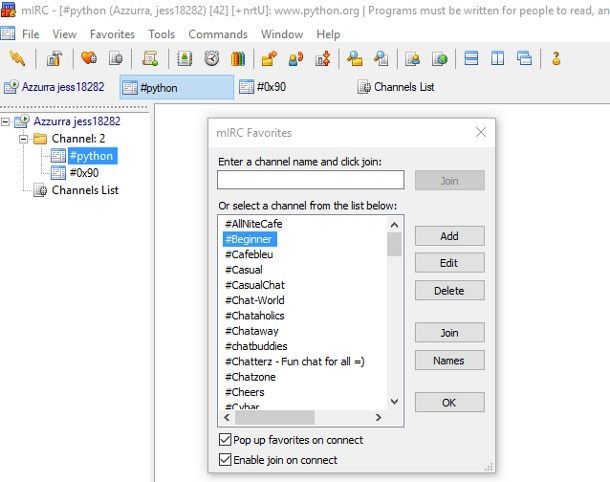
Task: Select #Cafebleu in the favorites list
Action: coord(249,254)
